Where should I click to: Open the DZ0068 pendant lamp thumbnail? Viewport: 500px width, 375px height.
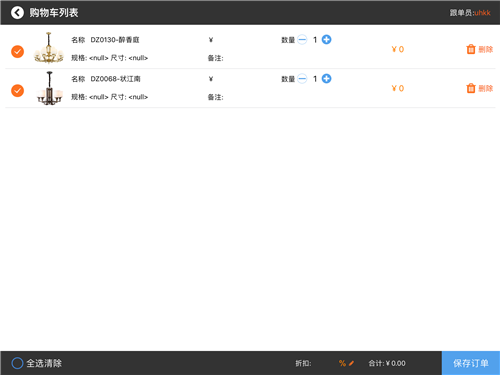[49, 88]
